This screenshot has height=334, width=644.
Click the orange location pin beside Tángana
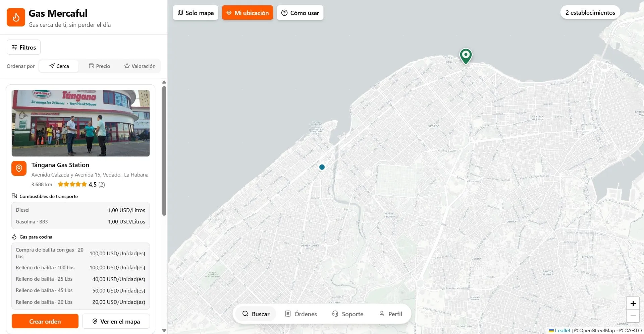click(x=19, y=168)
